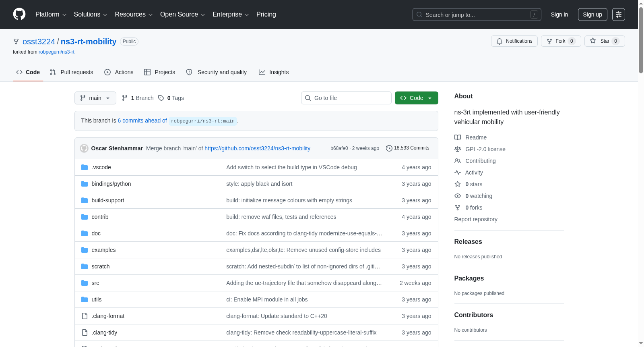644x347 pixels.
Task: Click the doc folder icon
Action: tap(85, 233)
